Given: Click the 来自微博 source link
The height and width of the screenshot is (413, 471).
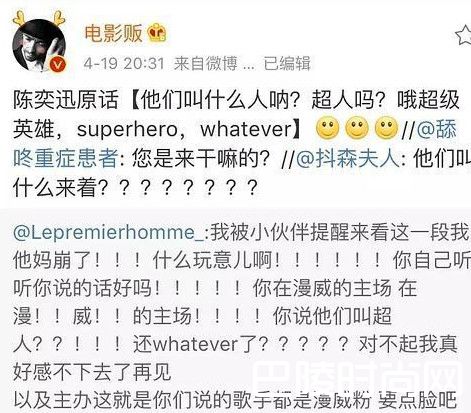Looking at the screenshot, I should click(206, 63).
